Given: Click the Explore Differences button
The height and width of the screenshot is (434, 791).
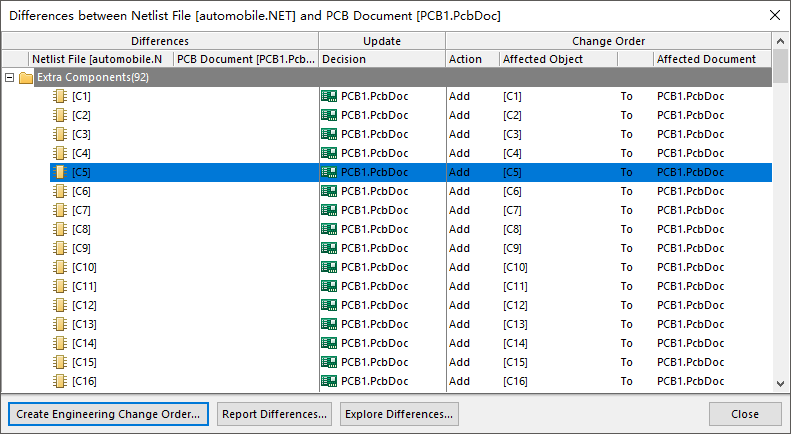Looking at the screenshot, I should [x=399, y=414].
